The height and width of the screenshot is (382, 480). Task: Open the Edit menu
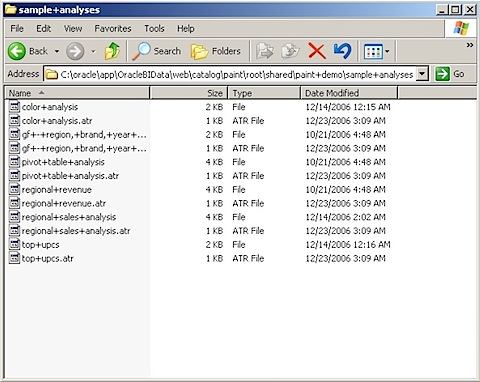click(44, 29)
